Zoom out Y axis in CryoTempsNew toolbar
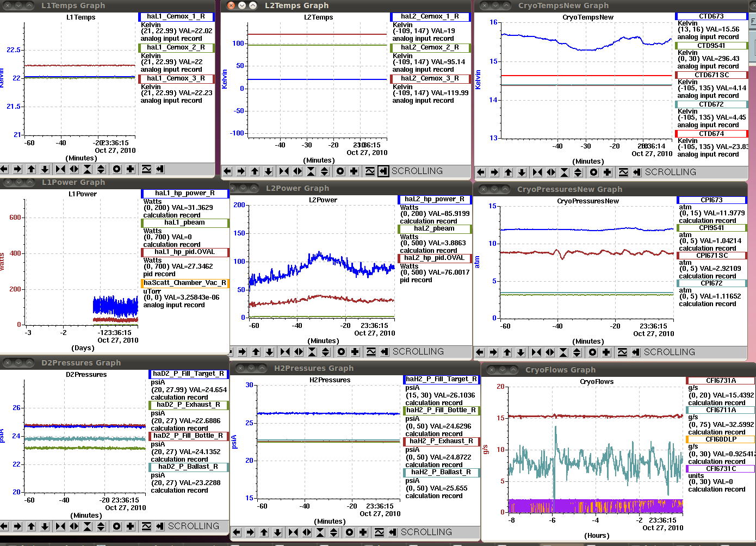Screen dimensions: 756x546 click(578, 172)
